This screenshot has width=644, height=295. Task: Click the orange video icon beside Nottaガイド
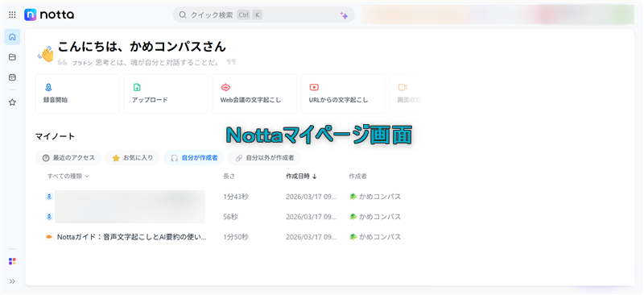pos(49,237)
